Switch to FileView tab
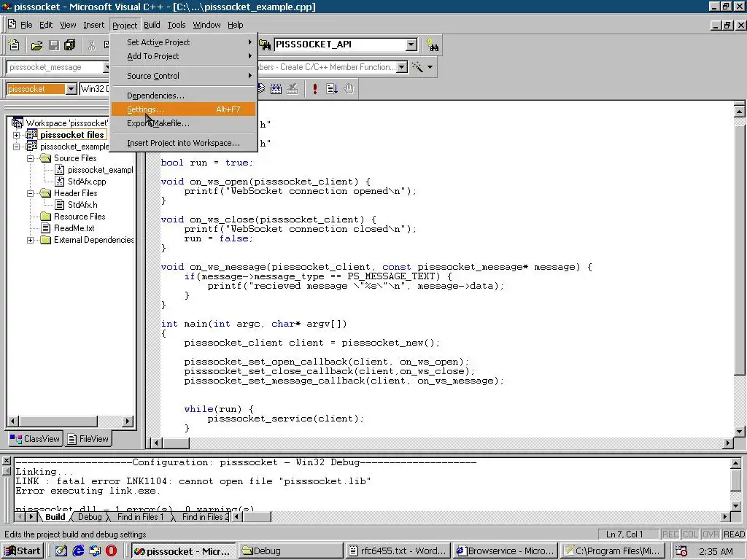This screenshot has height=560, width=747. (88, 438)
